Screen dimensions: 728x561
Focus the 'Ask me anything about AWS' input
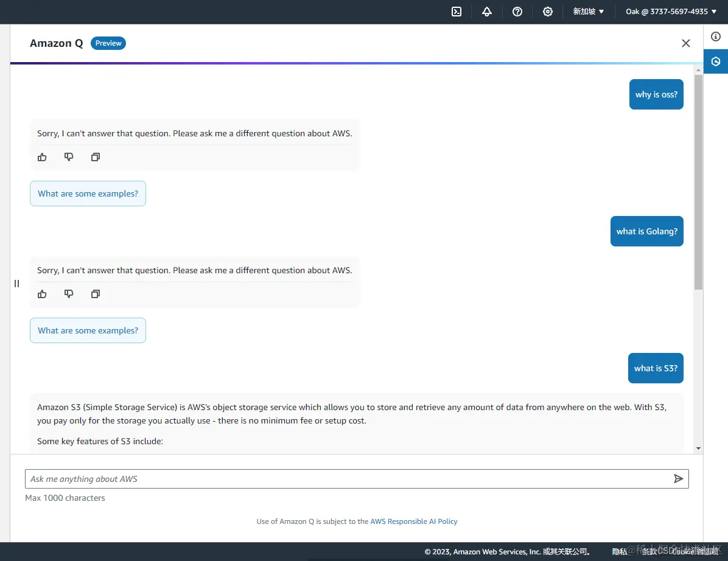348,479
